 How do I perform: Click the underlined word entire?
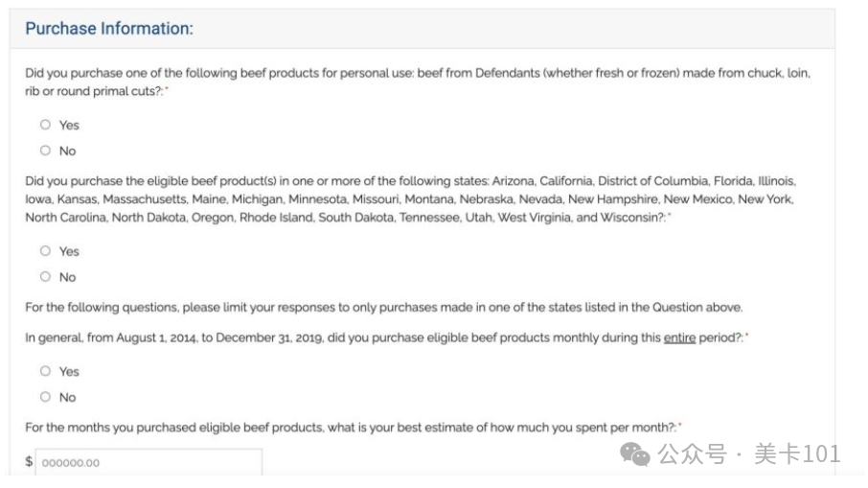coord(680,337)
